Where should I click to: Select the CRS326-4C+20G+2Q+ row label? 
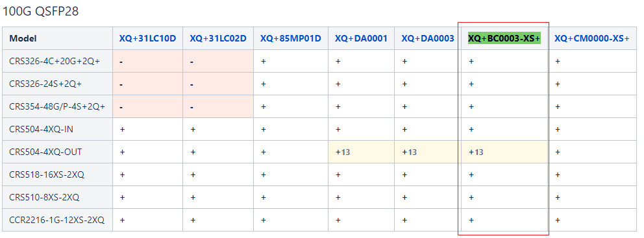(x=55, y=61)
